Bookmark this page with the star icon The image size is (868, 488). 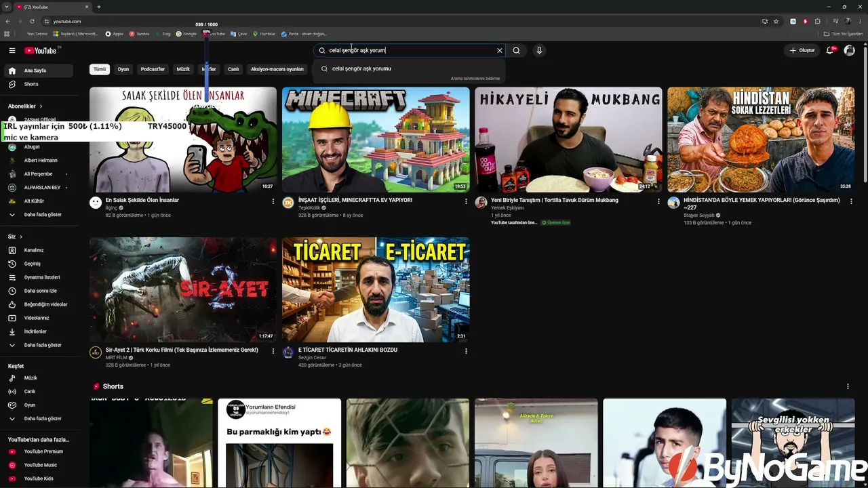[776, 21]
